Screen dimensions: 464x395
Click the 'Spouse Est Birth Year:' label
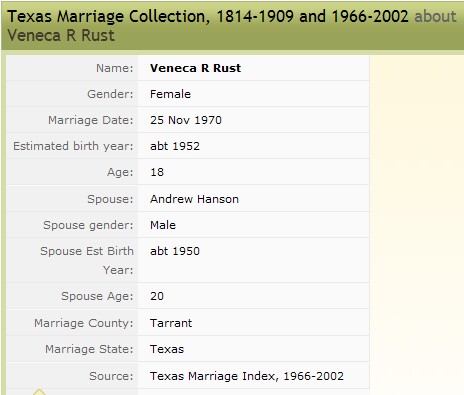tap(87, 260)
